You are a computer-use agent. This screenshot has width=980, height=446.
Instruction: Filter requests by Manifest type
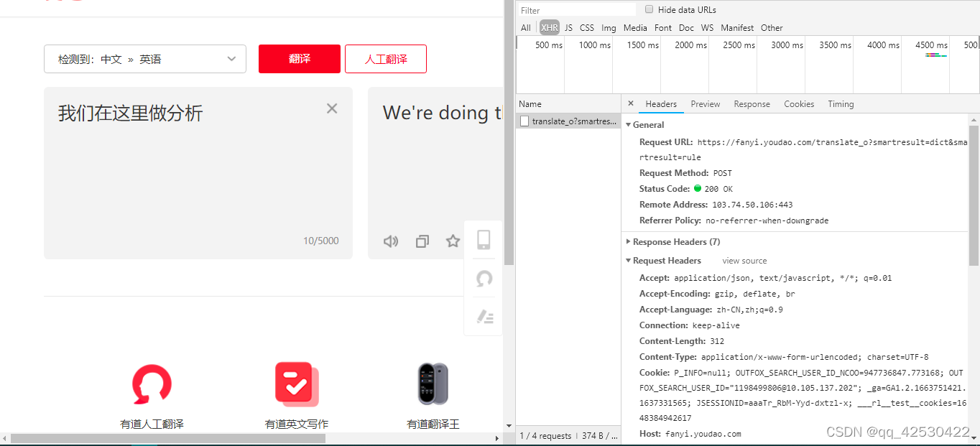tap(737, 28)
